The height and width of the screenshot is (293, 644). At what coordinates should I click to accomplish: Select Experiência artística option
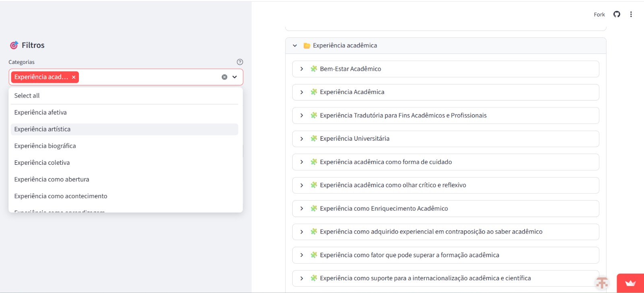pos(42,129)
